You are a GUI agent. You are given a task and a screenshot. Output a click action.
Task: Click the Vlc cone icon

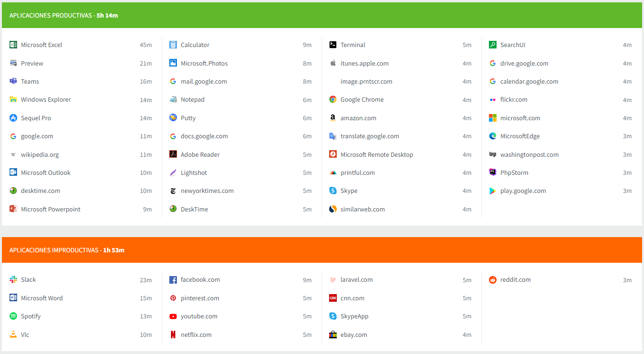click(13, 335)
